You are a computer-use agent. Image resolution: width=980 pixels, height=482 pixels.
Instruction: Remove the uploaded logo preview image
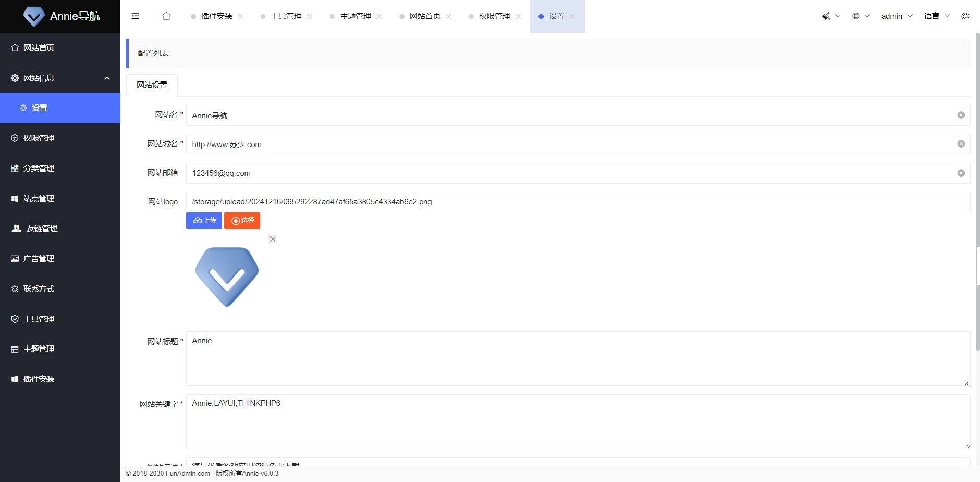point(273,239)
